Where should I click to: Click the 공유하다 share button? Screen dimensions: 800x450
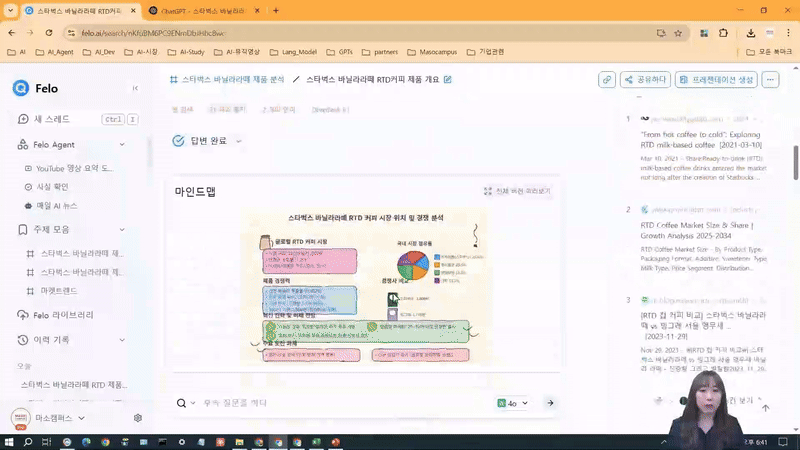click(x=645, y=80)
